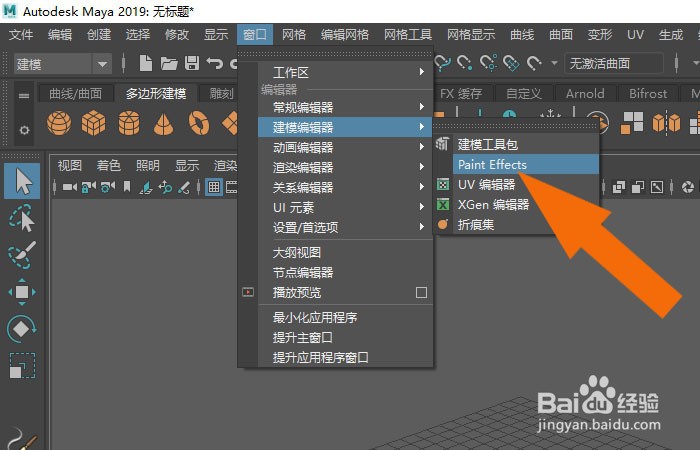
Task: Create a polygon cylinder from the shelf
Action: click(x=129, y=123)
